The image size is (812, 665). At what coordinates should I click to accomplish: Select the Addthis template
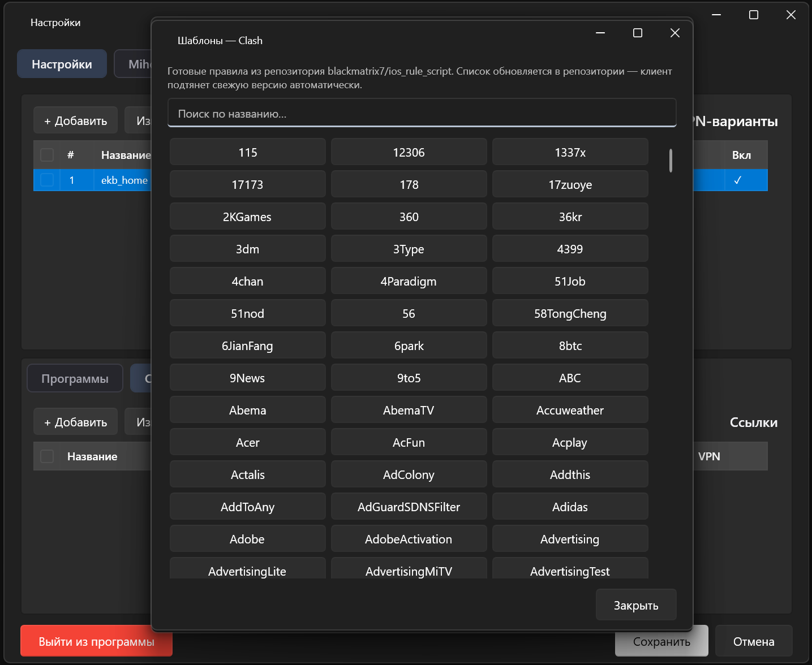pos(570,474)
